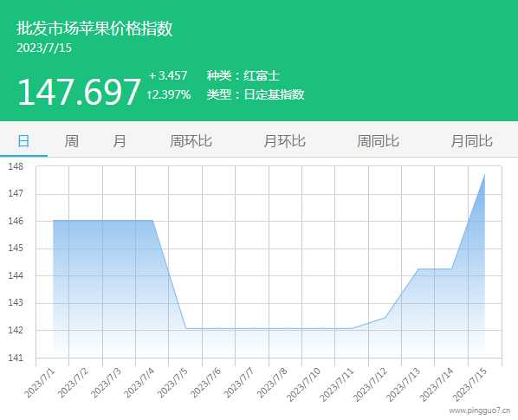Viewport: 518px width, 420px height.
Task: Click the 种类：红富士 label
Action: (x=243, y=75)
